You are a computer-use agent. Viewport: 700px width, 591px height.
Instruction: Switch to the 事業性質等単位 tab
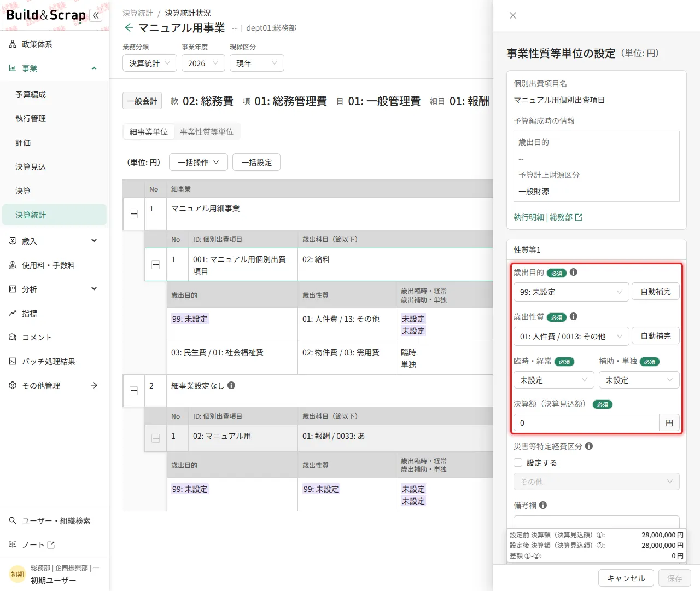[207, 131]
